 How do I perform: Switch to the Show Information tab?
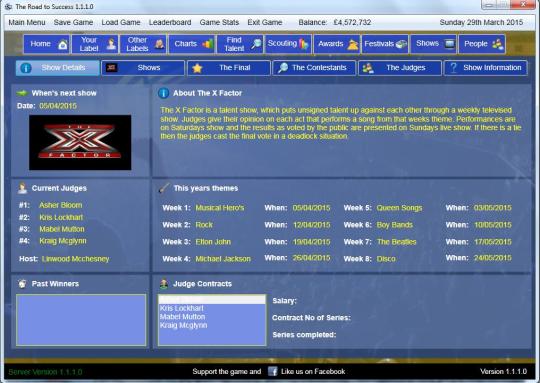point(486,68)
